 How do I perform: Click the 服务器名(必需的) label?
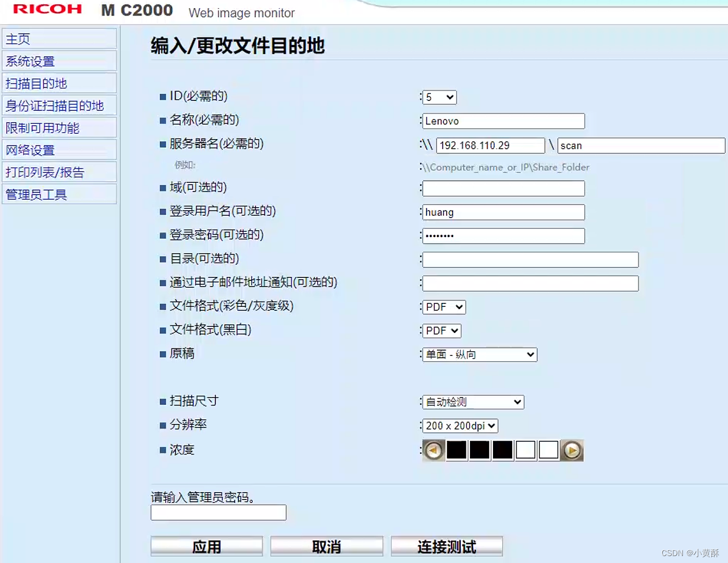point(216,144)
